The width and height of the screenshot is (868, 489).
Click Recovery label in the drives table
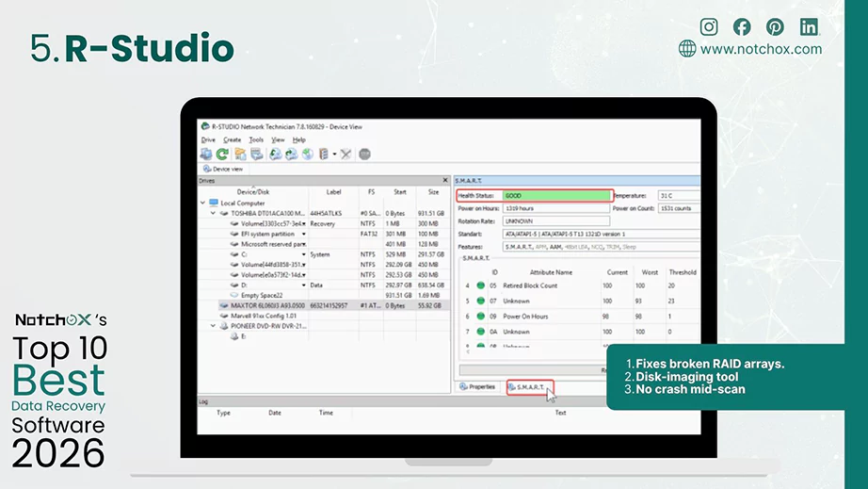click(323, 223)
